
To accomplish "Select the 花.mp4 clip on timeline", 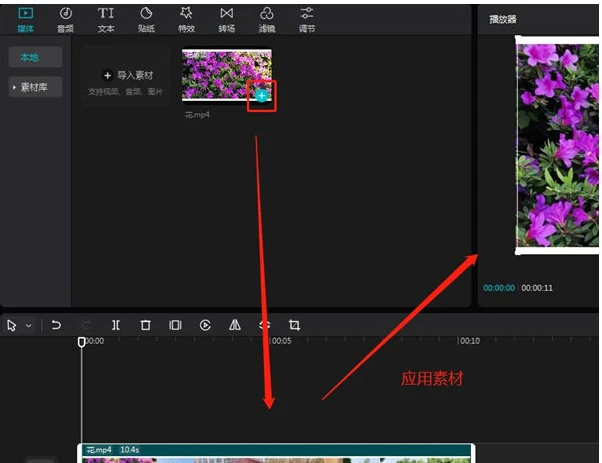I will click(x=276, y=453).
